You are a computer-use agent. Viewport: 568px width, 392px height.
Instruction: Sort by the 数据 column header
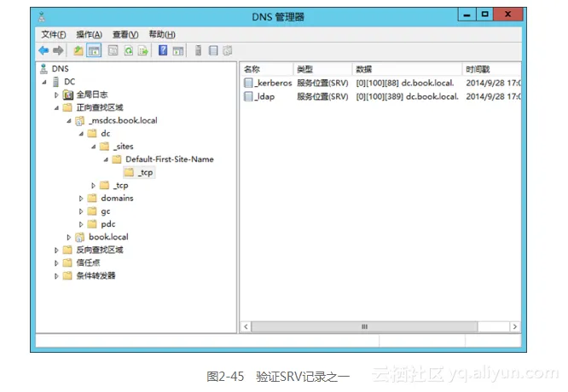(407, 69)
